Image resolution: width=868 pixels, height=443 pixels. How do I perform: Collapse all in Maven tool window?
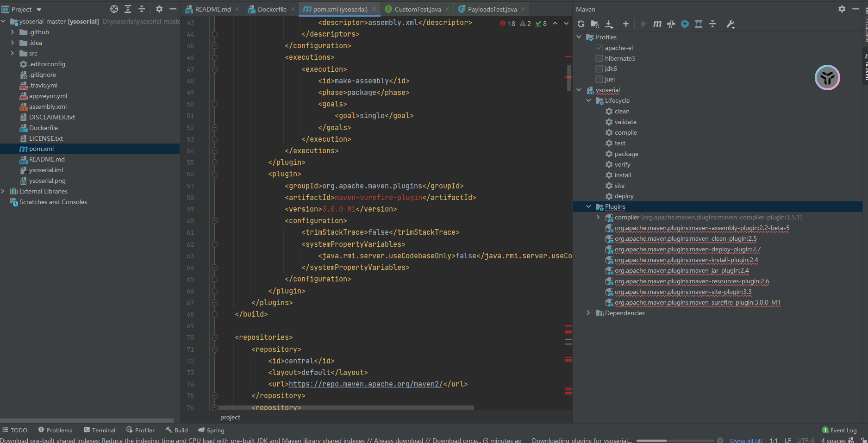[712, 24]
